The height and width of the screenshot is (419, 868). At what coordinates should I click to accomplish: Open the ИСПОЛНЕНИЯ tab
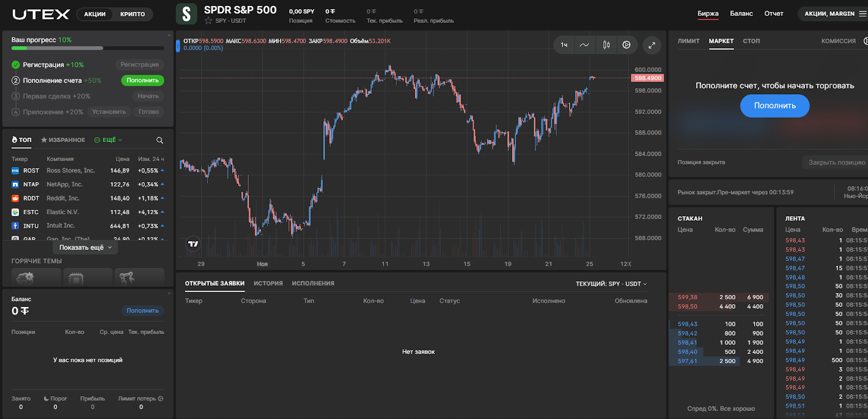(313, 283)
